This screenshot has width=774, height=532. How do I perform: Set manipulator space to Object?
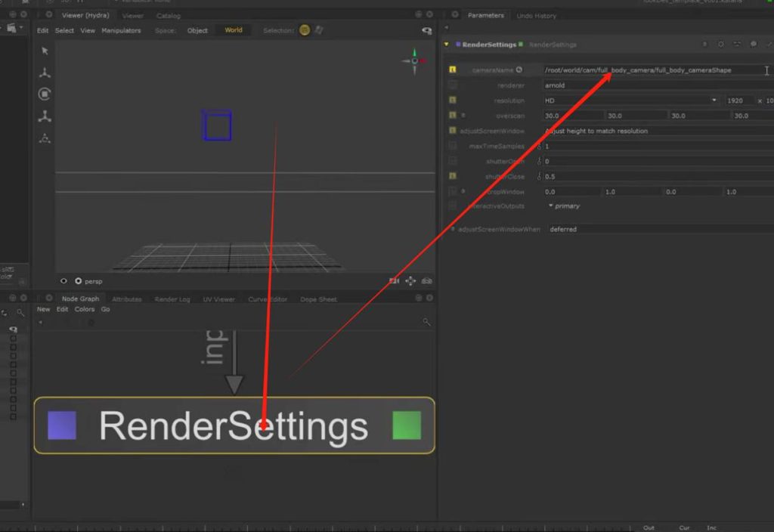197,30
